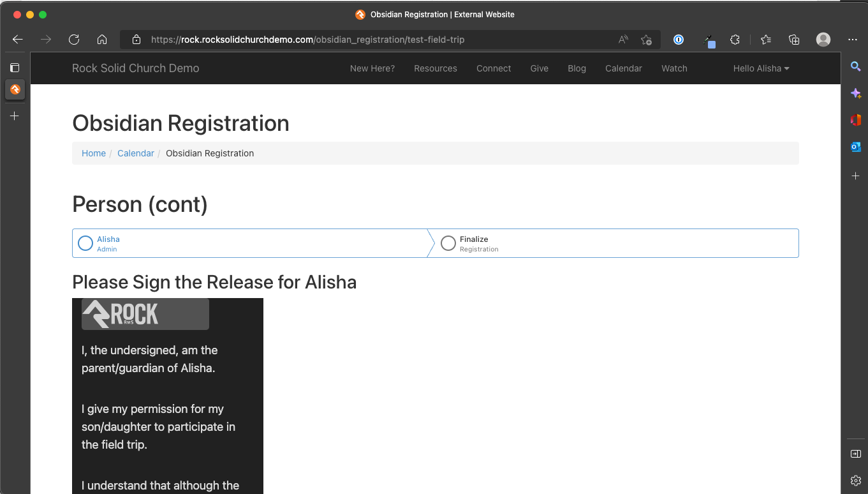Viewport: 868px width, 494px height.
Task: Open the New Here? menu item
Action: click(x=372, y=68)
